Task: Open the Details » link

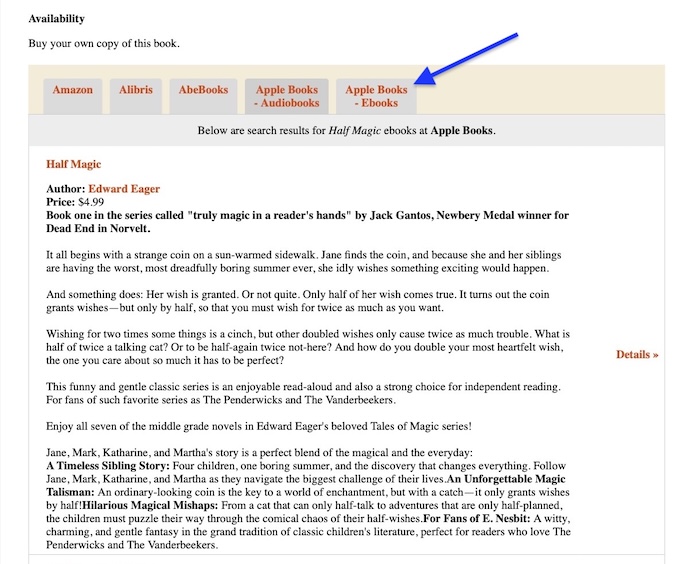Action: [637, 355]
